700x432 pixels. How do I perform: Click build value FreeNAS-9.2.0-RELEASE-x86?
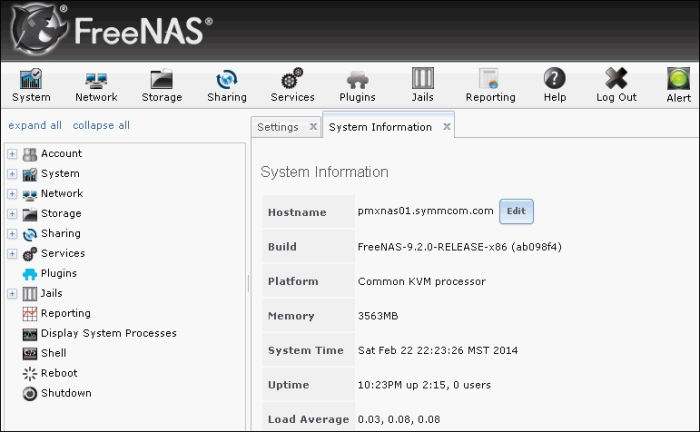(x=459, y=247)
